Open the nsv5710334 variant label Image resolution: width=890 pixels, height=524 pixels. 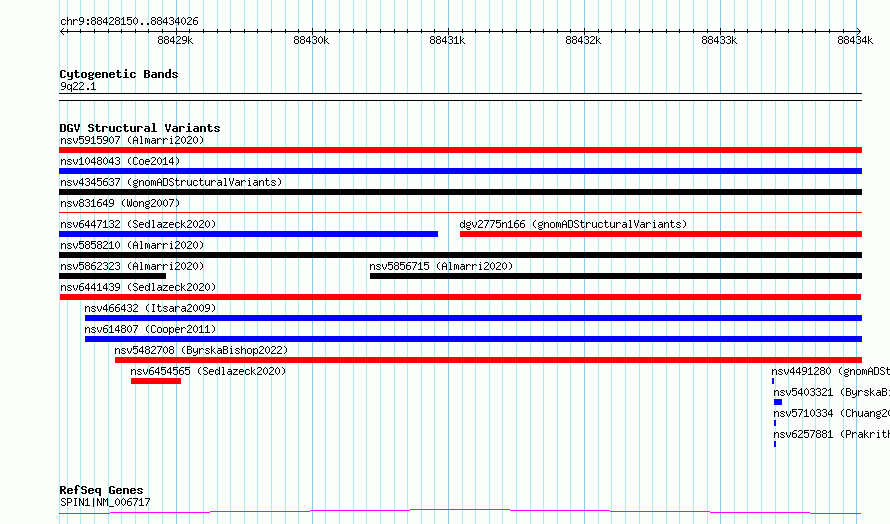coord(832,413)
